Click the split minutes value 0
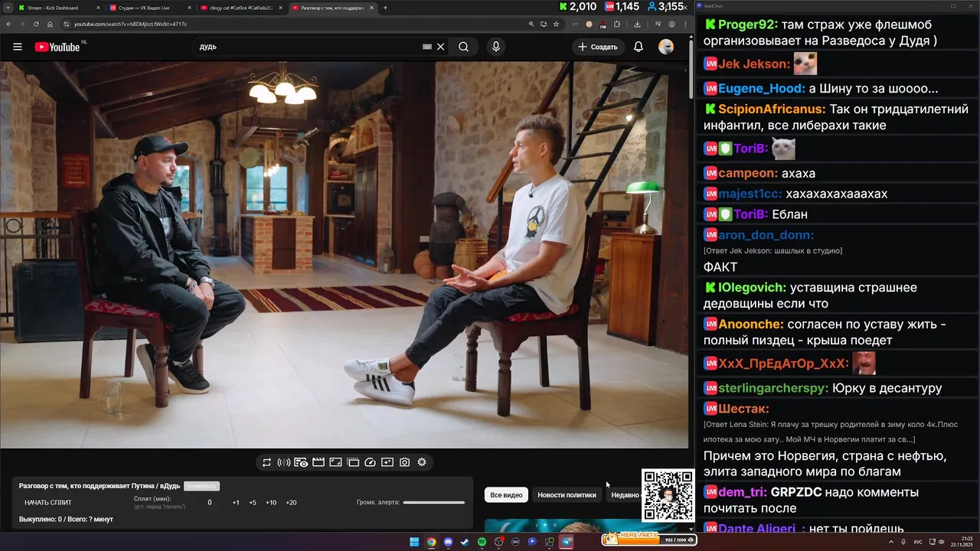 (x=210, y=503)
